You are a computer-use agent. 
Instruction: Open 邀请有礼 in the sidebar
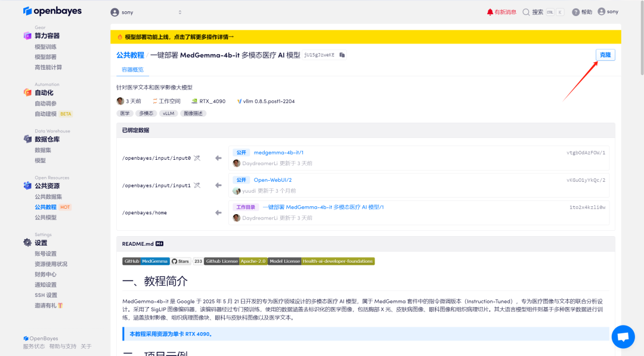click(x=48, y=305)
